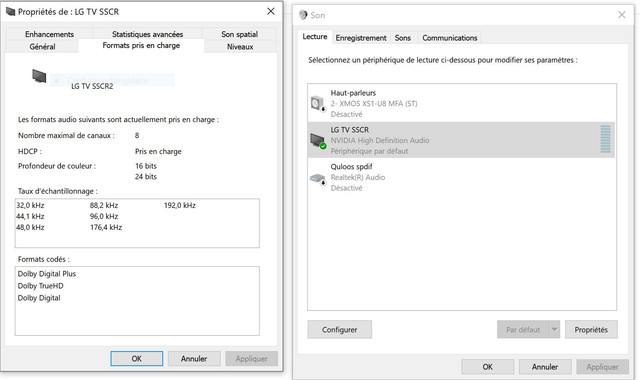
Task: Click the LG TV SSCR monitor device icon
Action: tap(318, 140)
